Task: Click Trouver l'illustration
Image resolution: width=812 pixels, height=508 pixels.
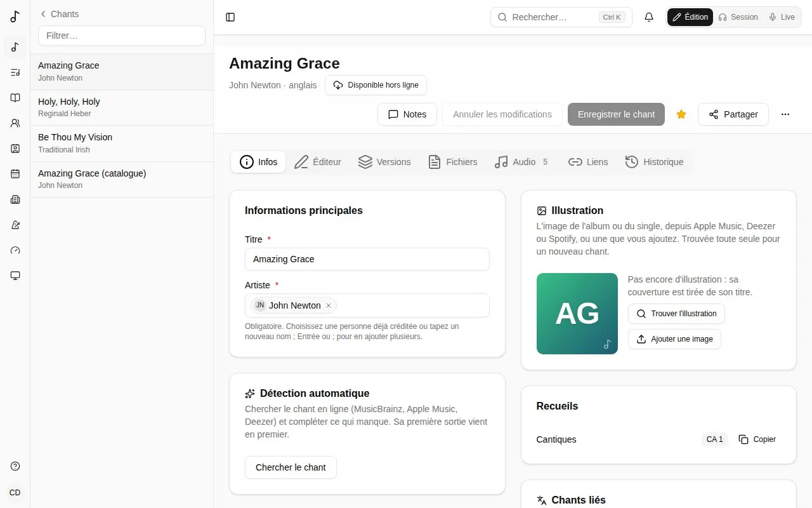Action: click(676, 314)
